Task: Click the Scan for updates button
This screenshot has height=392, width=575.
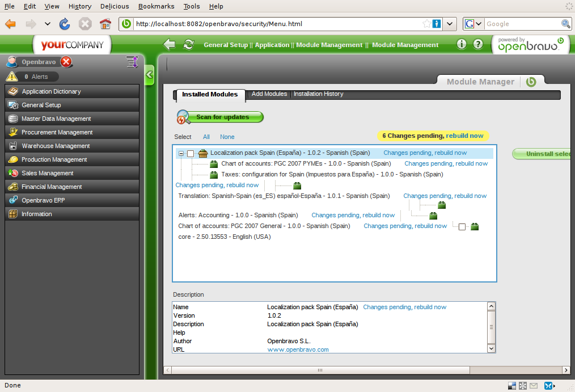Action: tap(221, 117)
